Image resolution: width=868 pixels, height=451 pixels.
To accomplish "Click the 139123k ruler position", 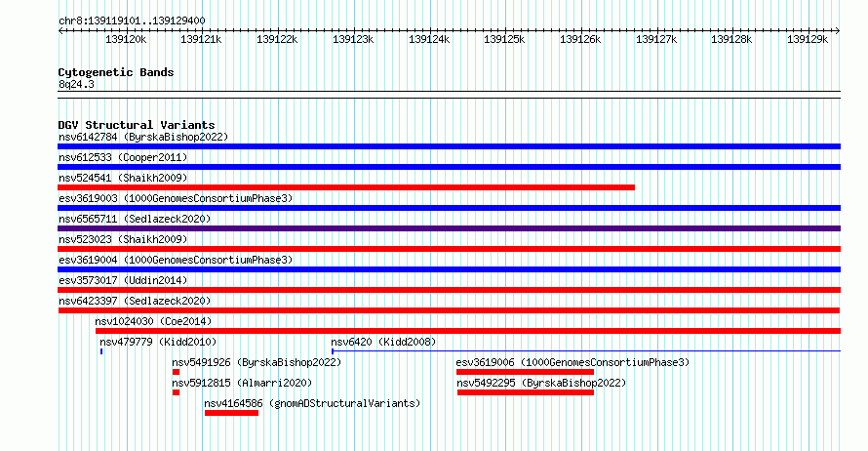I will 353,39.
